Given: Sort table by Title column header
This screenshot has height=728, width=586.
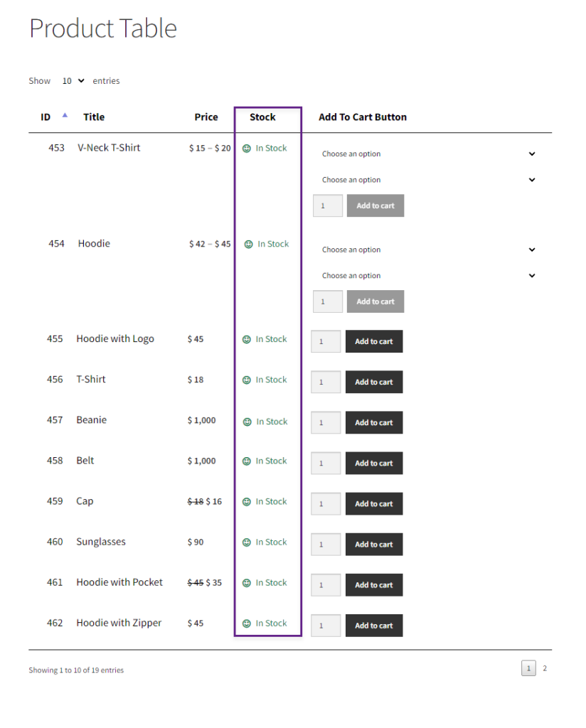Looking at the screenshot, I should [94, 117].
